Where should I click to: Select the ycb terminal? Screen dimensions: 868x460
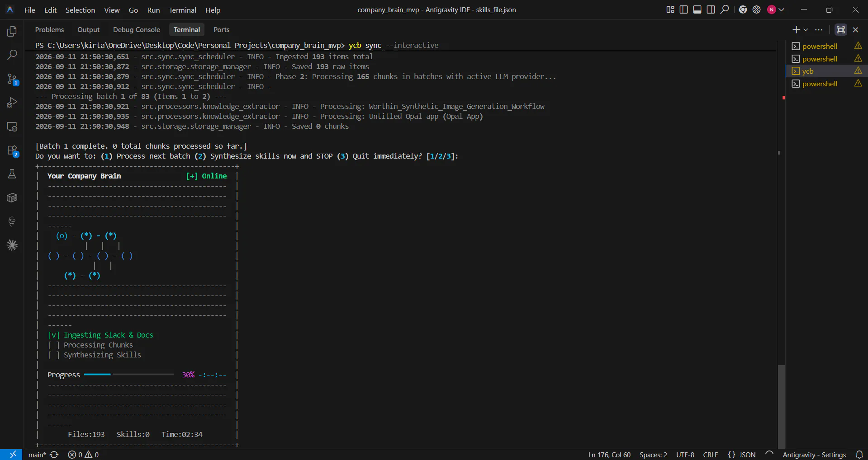(808, 71)
